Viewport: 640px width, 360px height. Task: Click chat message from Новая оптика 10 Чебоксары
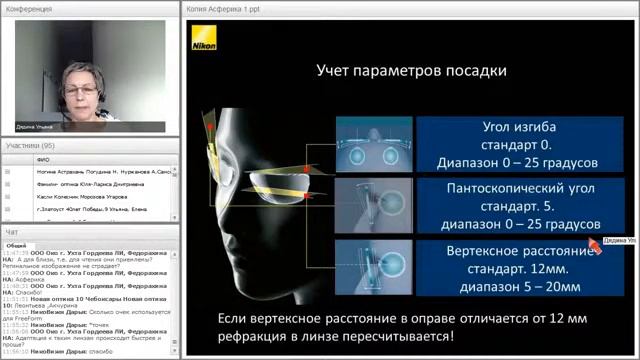click(85, 302)
